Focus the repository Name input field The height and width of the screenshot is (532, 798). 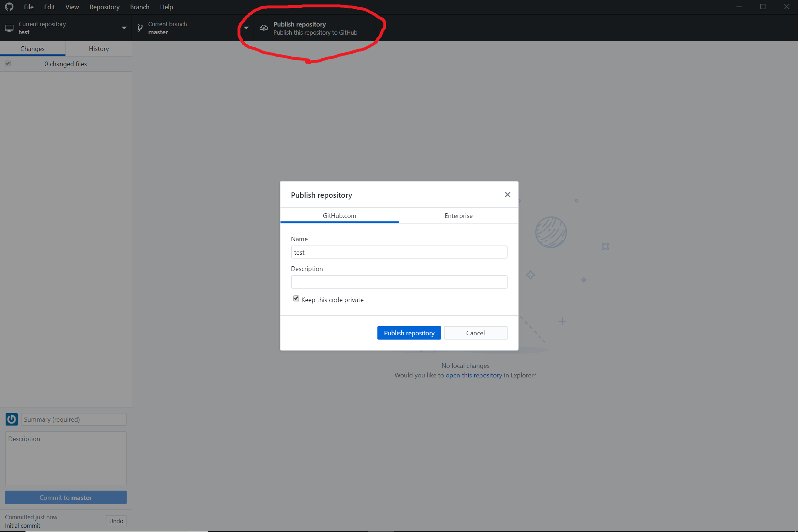[399, 252]
